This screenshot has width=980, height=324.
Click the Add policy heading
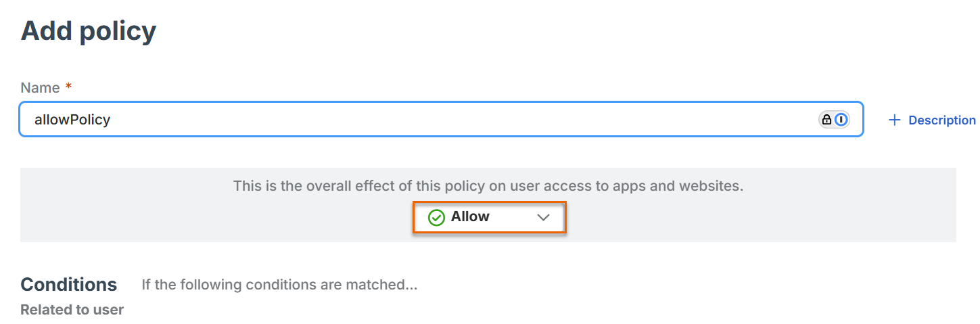point(89,31)
